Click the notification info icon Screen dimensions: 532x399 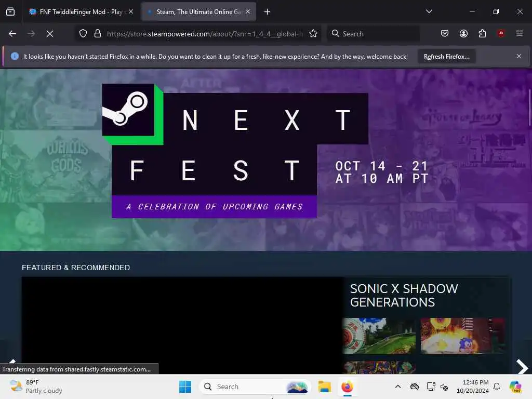(x=15, y=56)
